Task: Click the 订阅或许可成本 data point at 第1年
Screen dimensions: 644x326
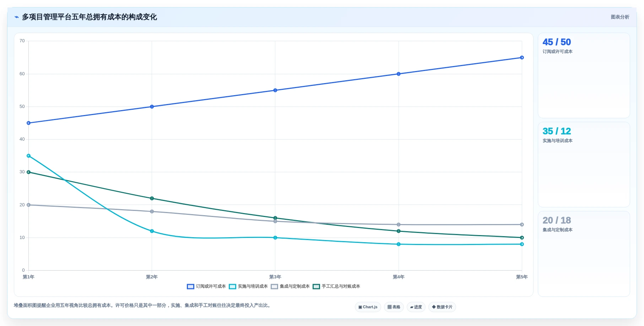Action: [x=29, y=123]
